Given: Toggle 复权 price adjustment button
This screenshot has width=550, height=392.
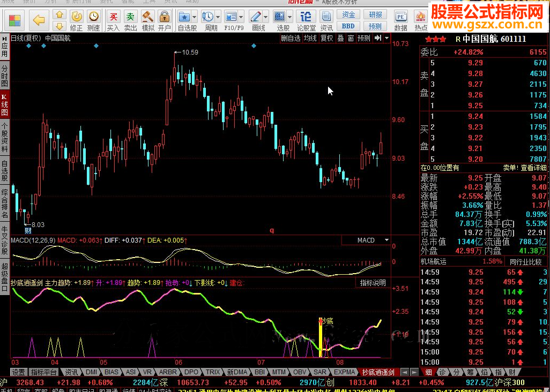Looking at the screenshot, I should tap(326, 38).
